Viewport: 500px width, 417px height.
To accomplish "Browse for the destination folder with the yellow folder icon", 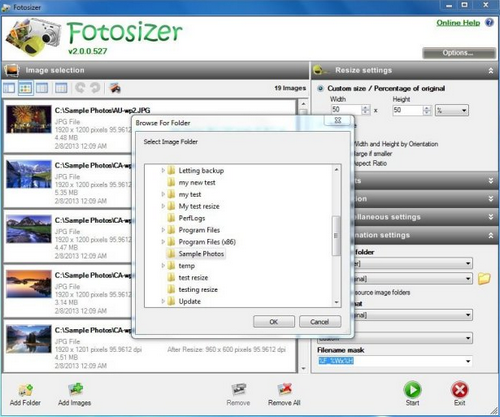I will [484, 278].
